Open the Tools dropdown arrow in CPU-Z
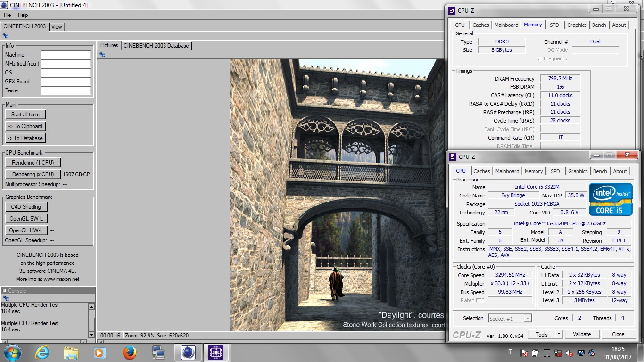 (559, 334)
